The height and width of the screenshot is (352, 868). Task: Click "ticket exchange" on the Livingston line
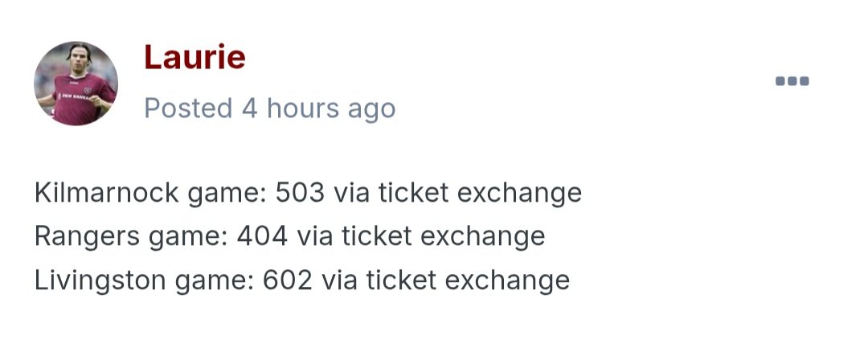pyautogui.click(x=467, y=280)
